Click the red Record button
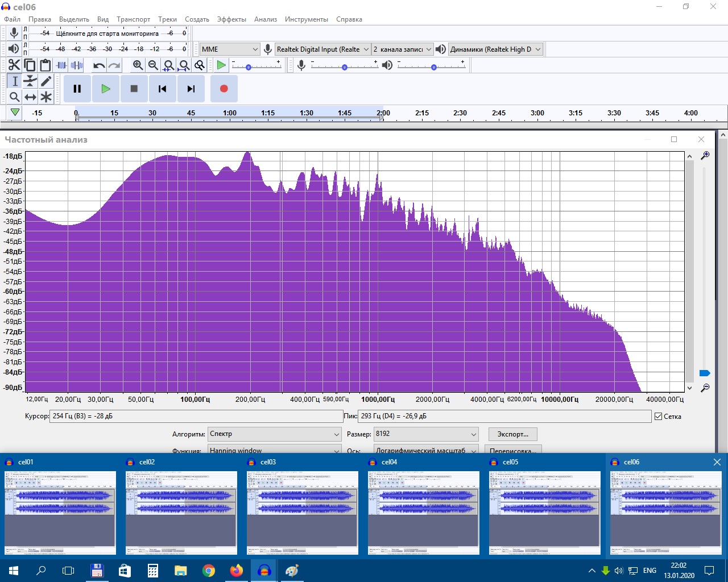 click(x=224, y=89)
